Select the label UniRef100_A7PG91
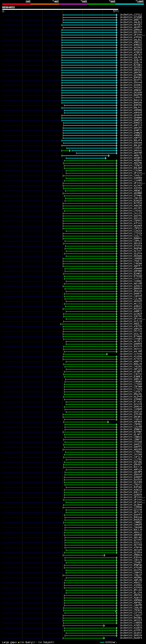This screenshot has width=146, height=644. click(x=131, y=37)
